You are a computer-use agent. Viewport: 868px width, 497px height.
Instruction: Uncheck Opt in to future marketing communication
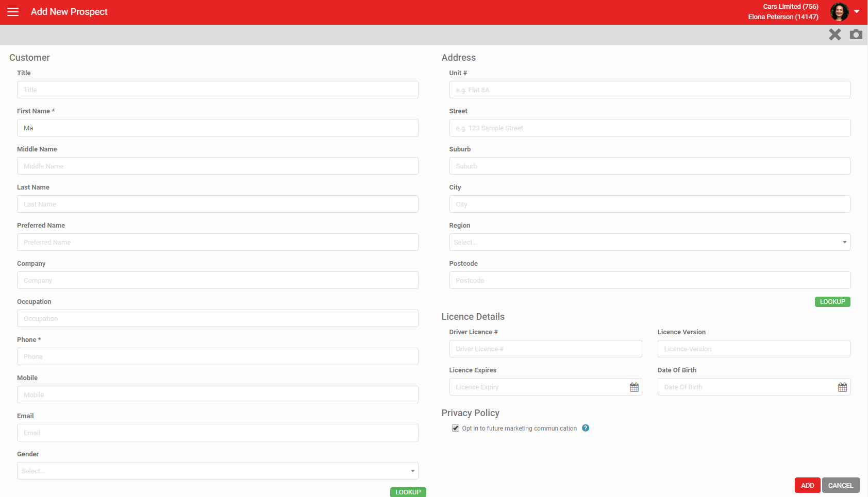click(x=456, y=428)
